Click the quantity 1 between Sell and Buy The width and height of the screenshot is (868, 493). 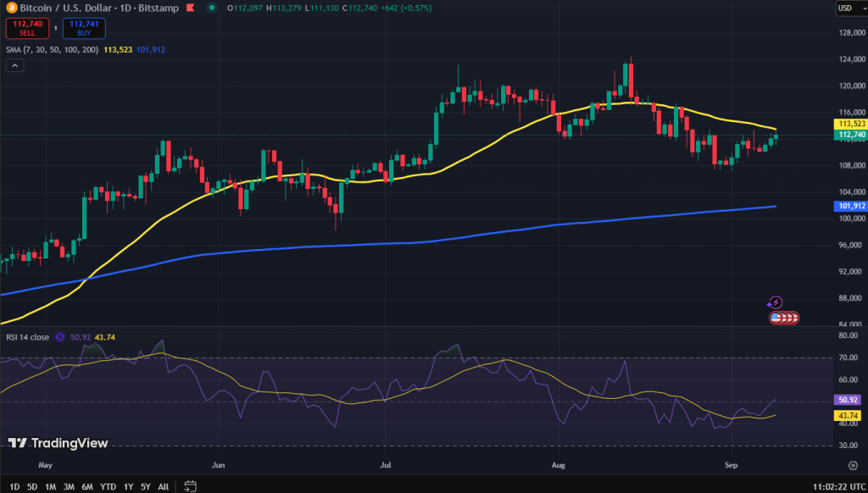pyautogui.click(x=56, y=28)
